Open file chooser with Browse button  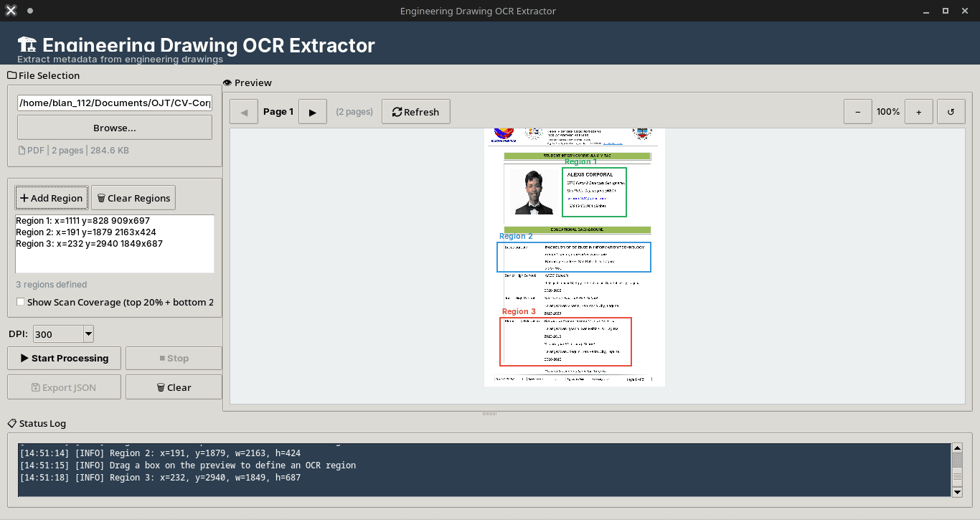click(x=115, y=128)
